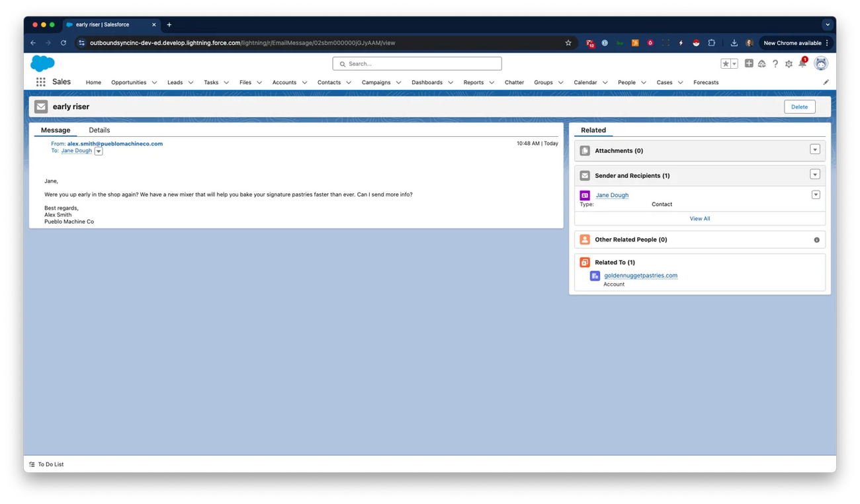Open the App Launcher grid
The width and height of the screenshot is (860, 504).
click(40, 82)
